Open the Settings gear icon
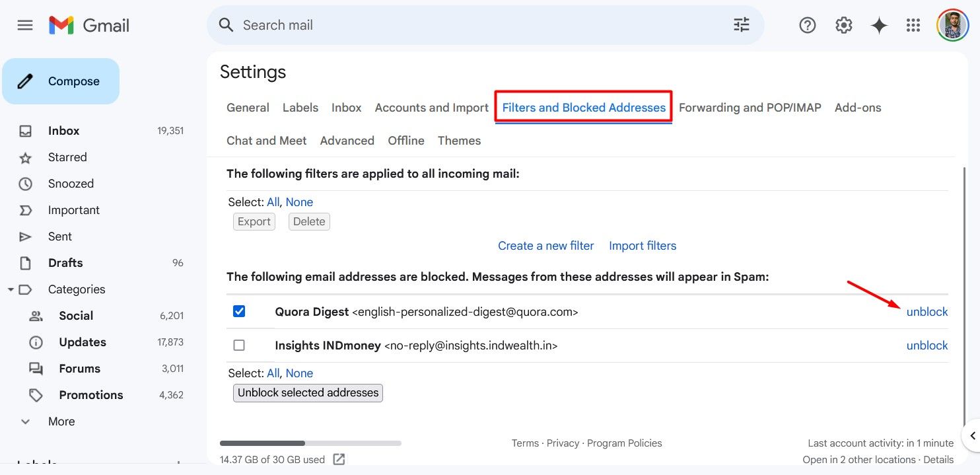This screenshot has width=980, height=475. [843, 24]
